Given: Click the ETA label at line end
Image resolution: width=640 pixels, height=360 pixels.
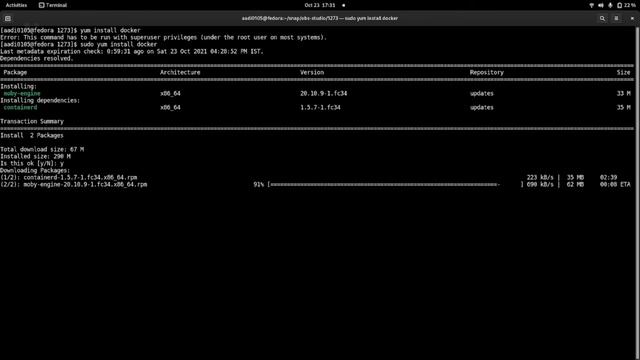Looking at the screenshot, I should (x=625, y=184).
